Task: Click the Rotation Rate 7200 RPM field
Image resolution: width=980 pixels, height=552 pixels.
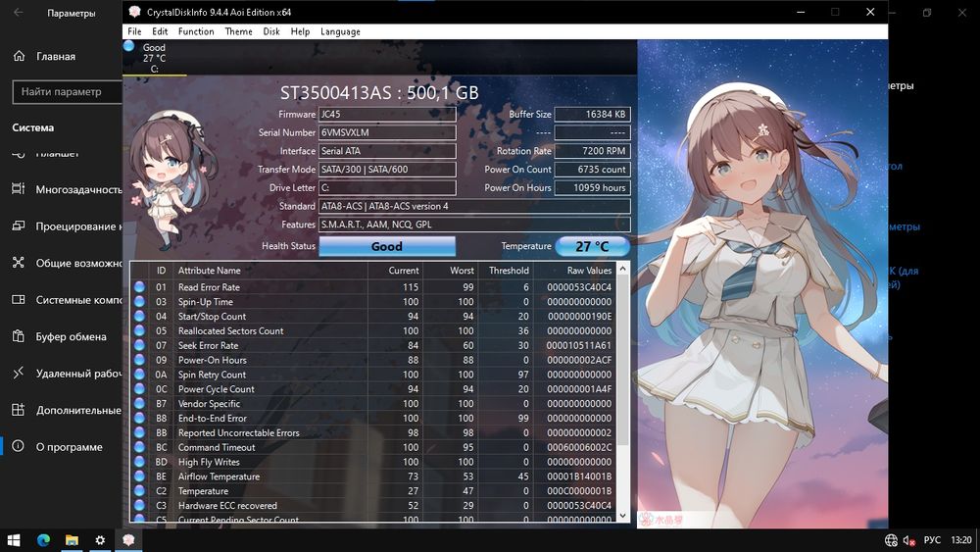Action: [592, 151]
